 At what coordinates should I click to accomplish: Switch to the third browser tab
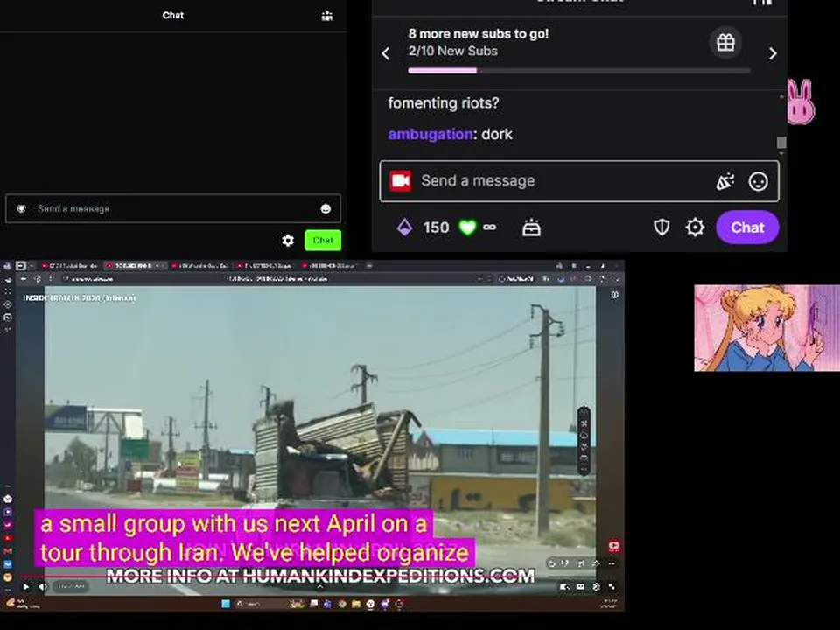tap(201, 266)
